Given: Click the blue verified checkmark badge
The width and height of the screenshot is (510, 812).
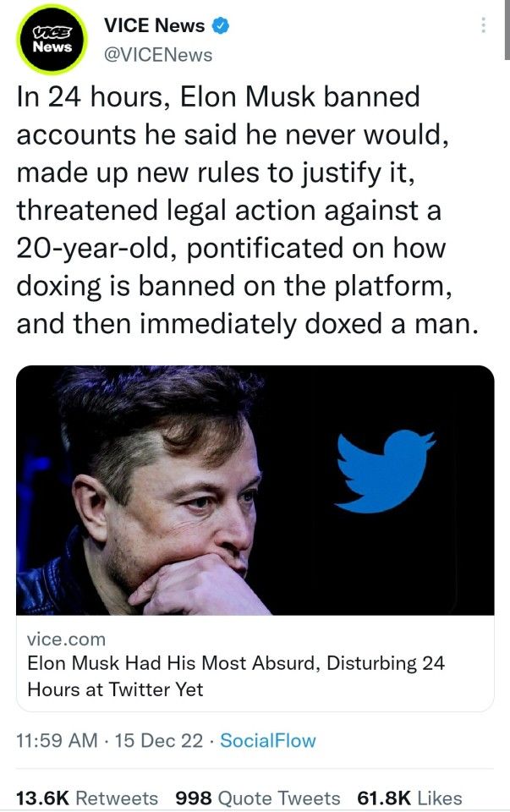Looking at the screenshot, I should point(221,26).
